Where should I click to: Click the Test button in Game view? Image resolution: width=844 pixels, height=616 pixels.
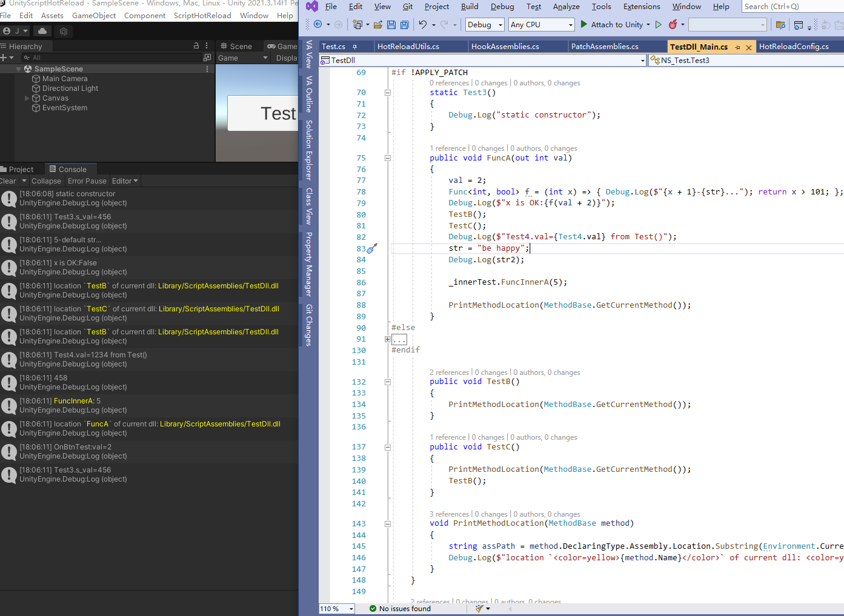[264, 113]
